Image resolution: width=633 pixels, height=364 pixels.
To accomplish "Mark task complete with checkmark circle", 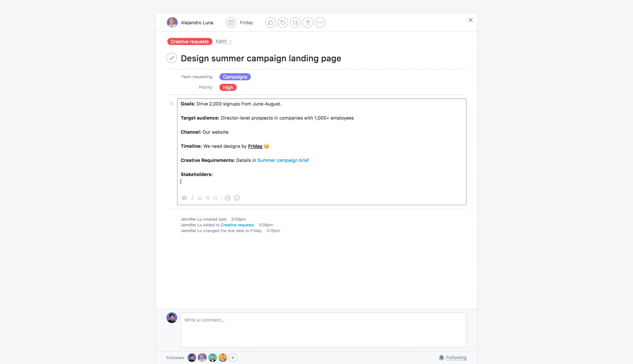I will pos(172,58).
